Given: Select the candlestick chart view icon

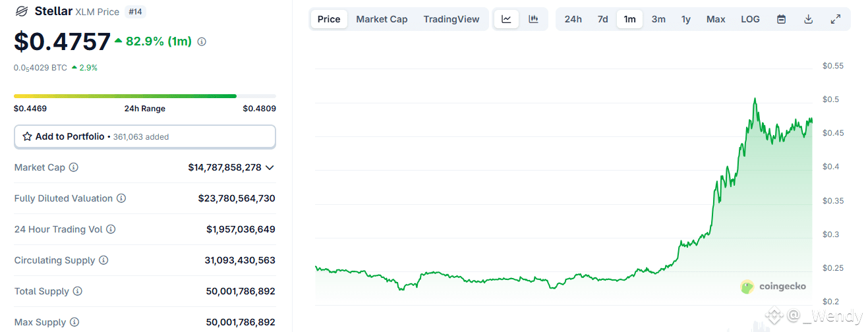Looking at the screenshot, I should click(x=534, y=19).
